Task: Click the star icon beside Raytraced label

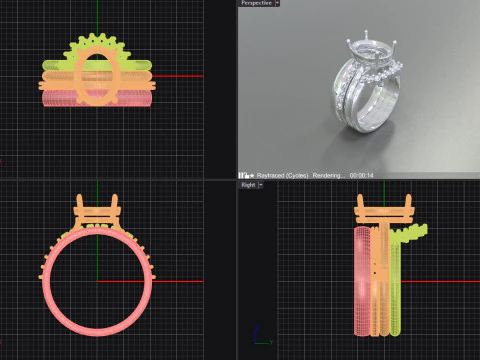Action: coord(252,176)
